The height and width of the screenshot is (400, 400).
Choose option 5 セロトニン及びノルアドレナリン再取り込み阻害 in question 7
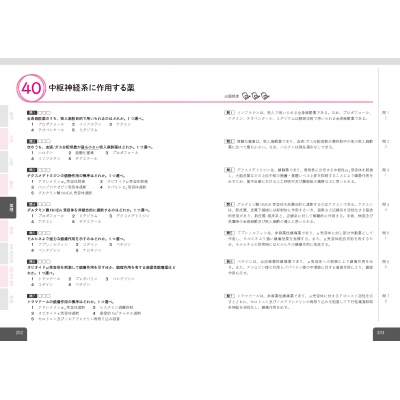[x=76, y=319]
